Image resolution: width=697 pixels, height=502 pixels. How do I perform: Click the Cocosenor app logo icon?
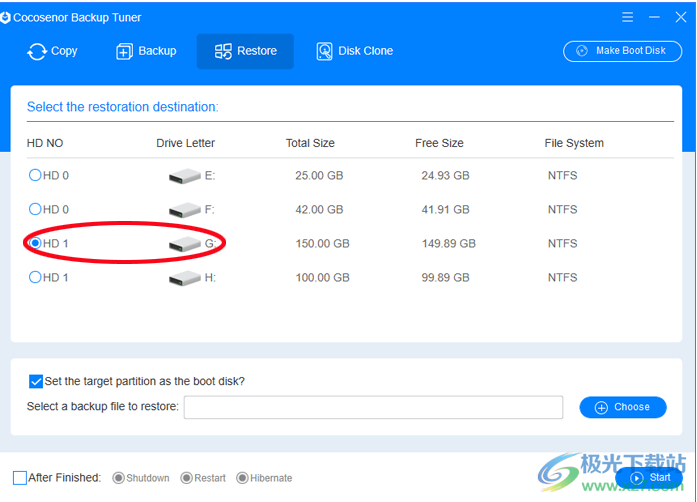point(7,18)
